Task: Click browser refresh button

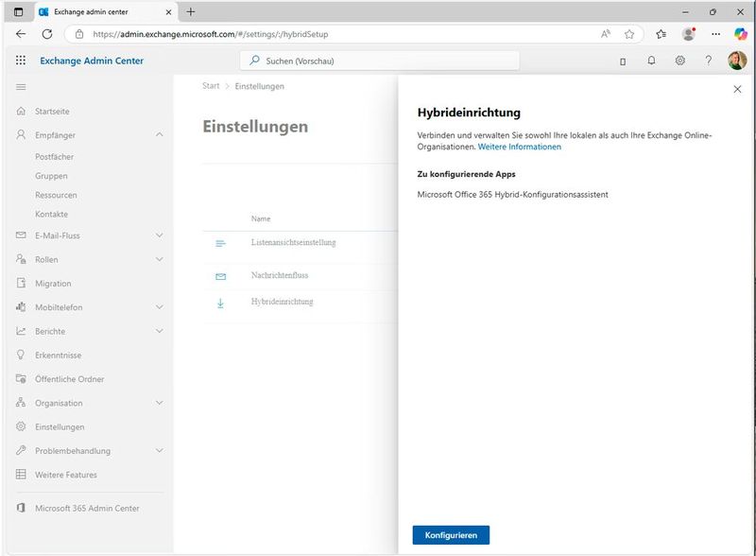Action: [47, 34]
